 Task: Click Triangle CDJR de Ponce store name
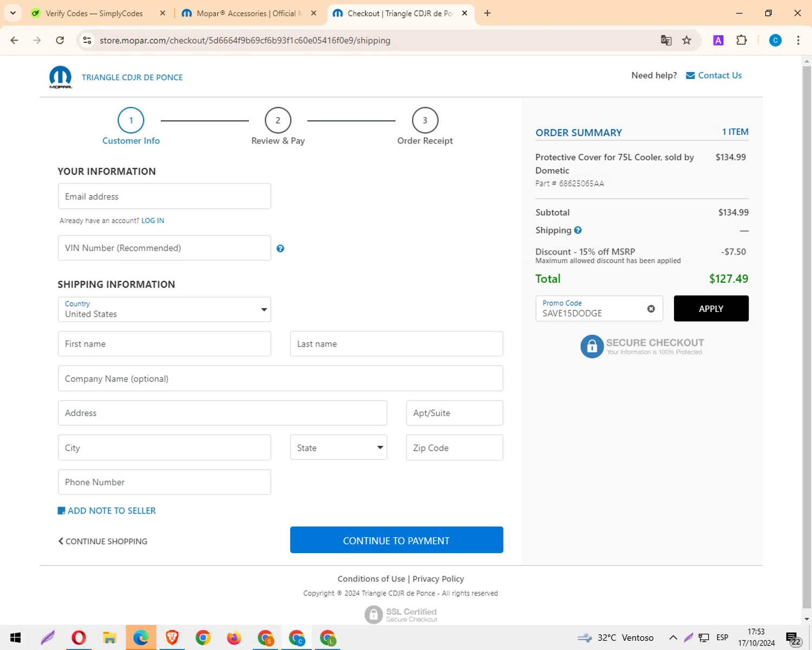coord(132,77)
